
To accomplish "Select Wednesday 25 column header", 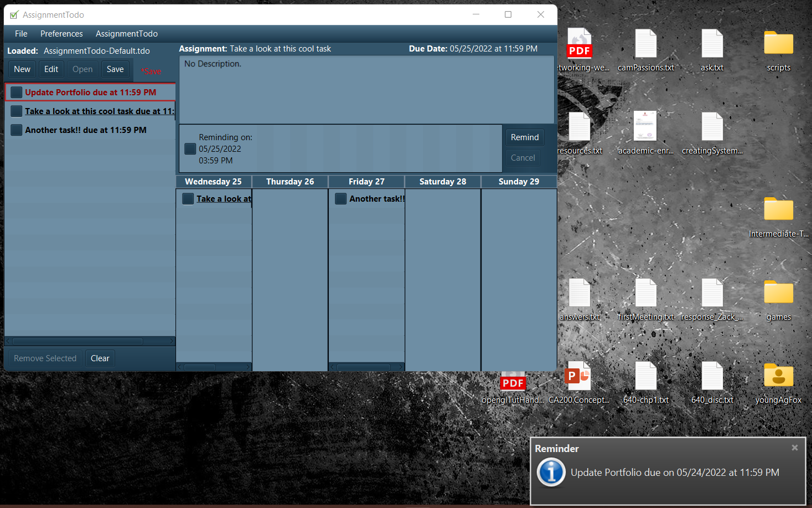I will click(213, 182).
